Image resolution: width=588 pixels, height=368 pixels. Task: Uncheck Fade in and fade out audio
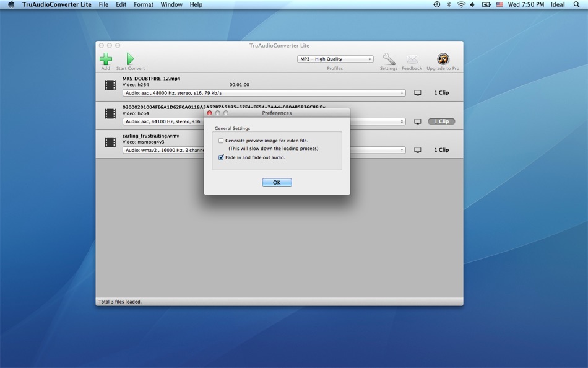pyautogui.click(x=221, y=157)
